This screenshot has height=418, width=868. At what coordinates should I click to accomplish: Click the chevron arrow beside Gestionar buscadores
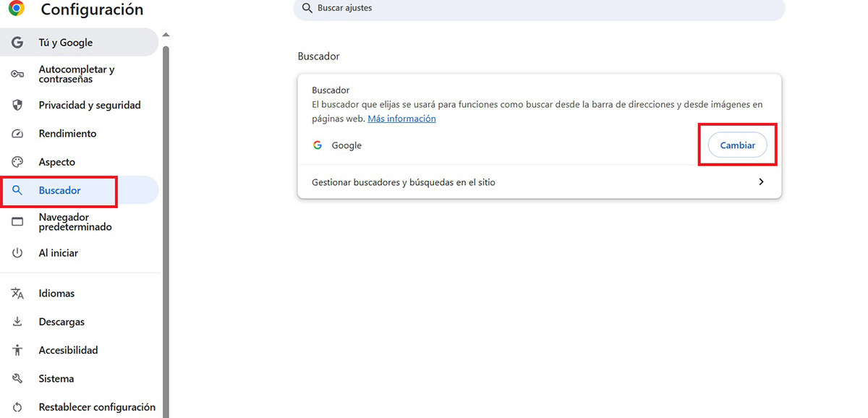pyautogui.click(x=761, y=182)
